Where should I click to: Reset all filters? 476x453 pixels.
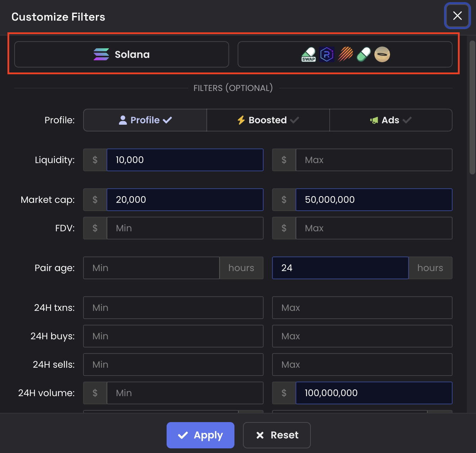point(277,435)
